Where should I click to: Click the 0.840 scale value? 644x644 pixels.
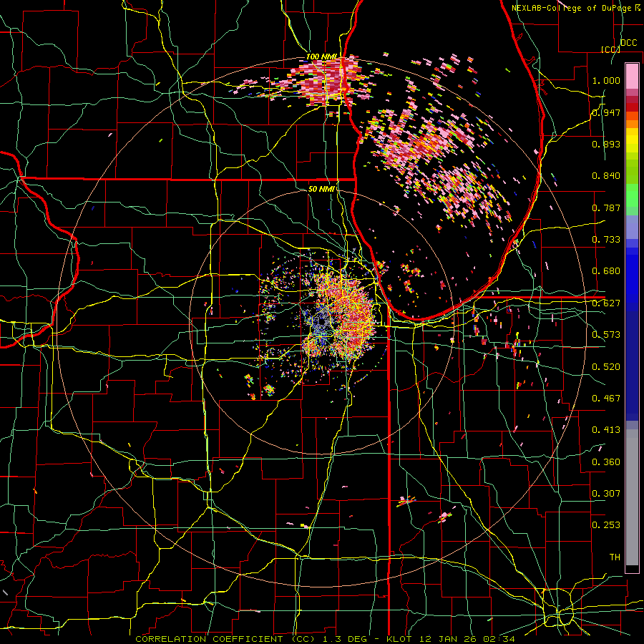606,176
